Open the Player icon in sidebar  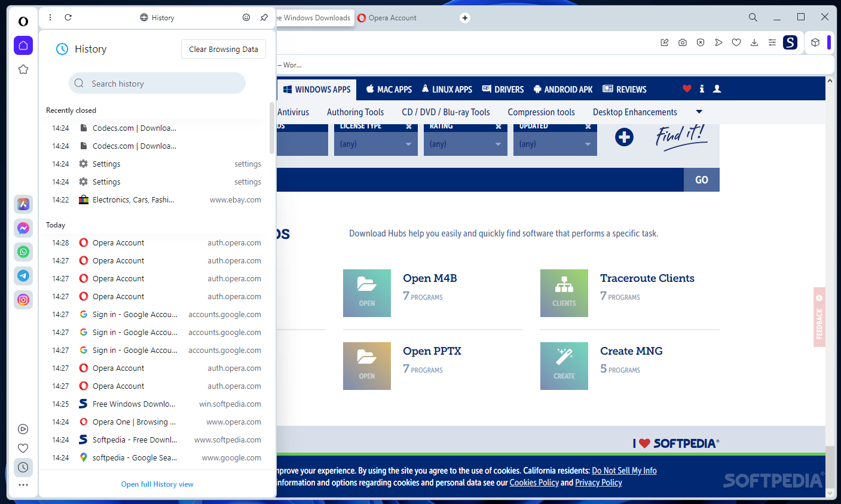23,429
